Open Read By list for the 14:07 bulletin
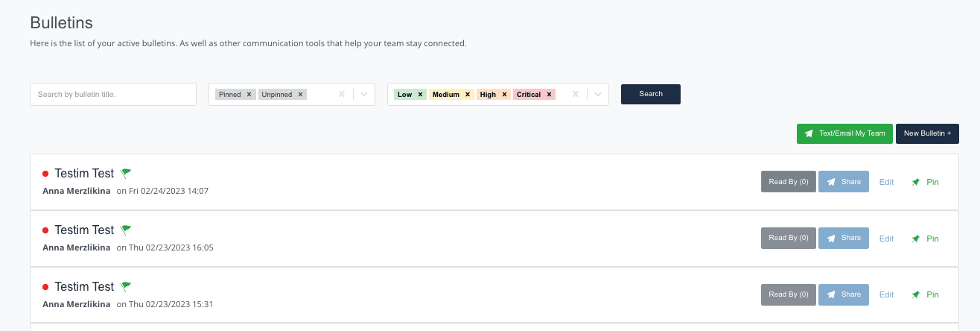 789,182
